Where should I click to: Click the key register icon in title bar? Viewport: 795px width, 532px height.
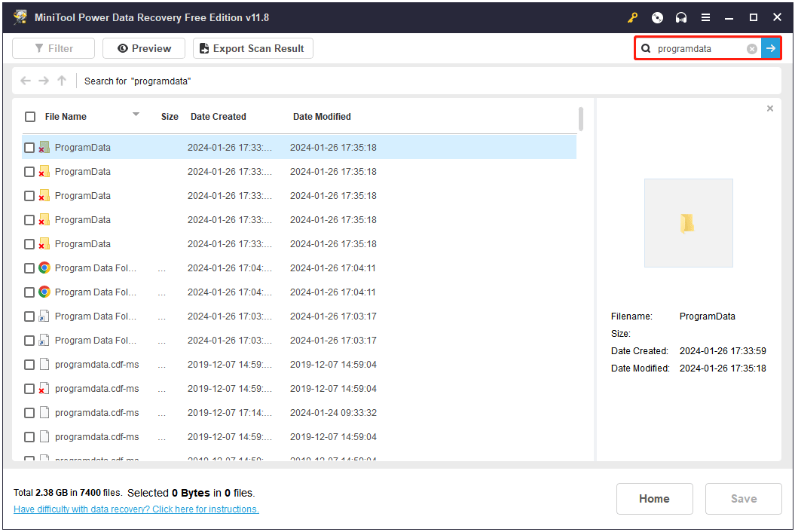[632, 18]
